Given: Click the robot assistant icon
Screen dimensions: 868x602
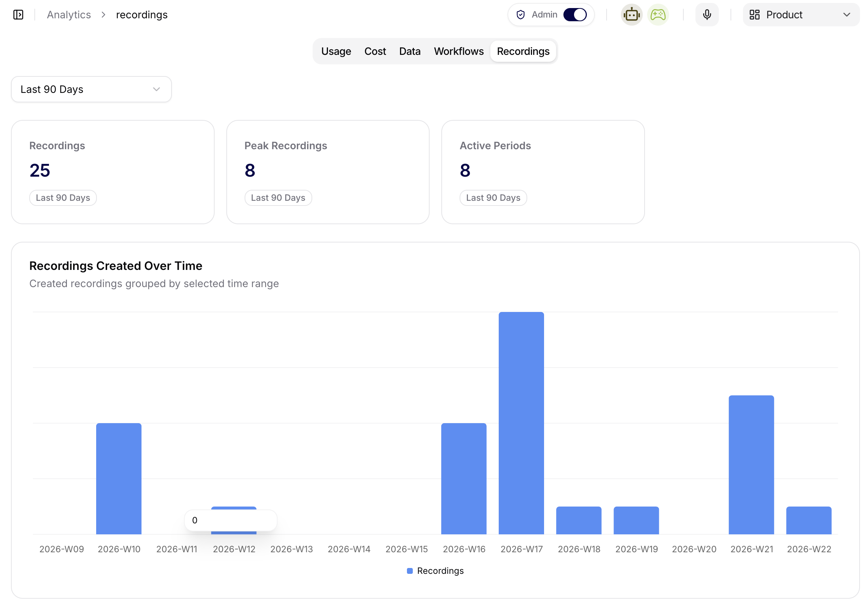Looking at the screenshot, I should 631,15.
